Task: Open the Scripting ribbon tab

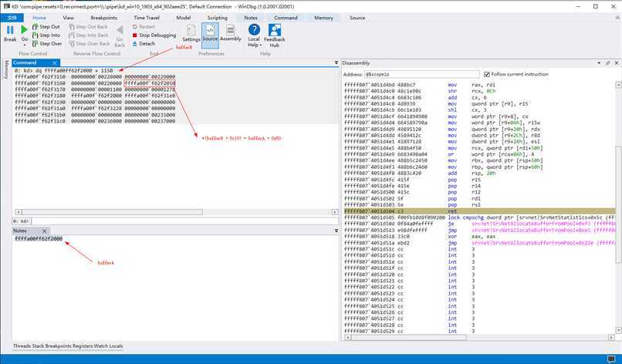Action: coord(218,18)
